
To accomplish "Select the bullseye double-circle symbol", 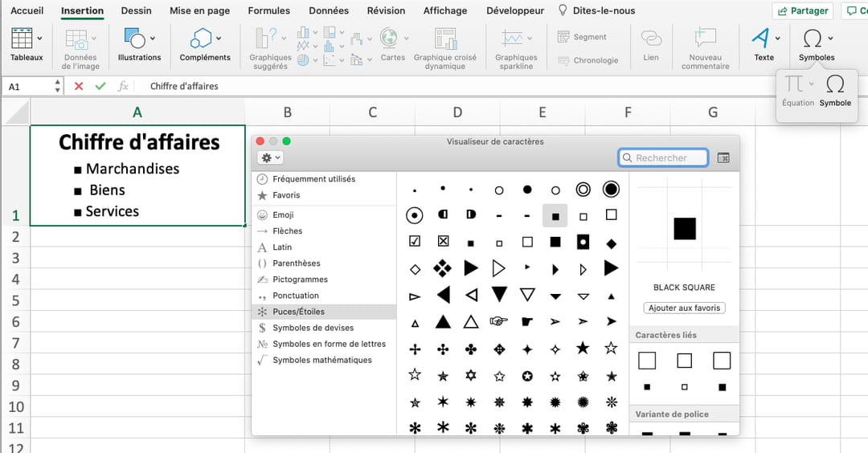I will (x=583, y=190).
